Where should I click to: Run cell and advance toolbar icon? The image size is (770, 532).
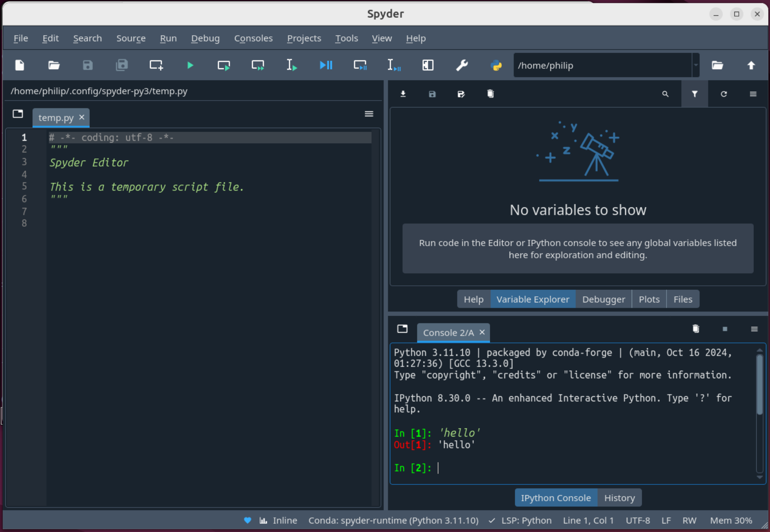tap(258, 65)
